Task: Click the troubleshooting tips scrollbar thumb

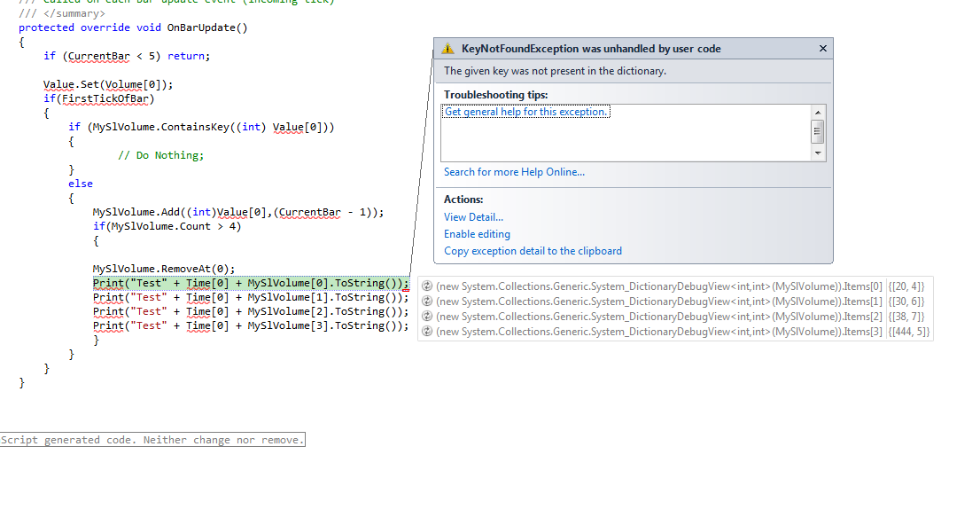Action: pyautogui.click(x=818, y=131)
